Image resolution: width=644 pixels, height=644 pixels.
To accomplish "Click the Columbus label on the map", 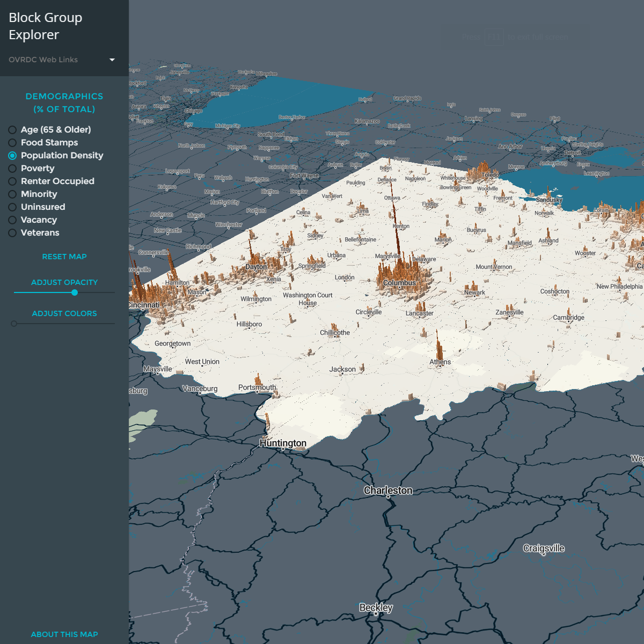I will (x=400, y=282).
